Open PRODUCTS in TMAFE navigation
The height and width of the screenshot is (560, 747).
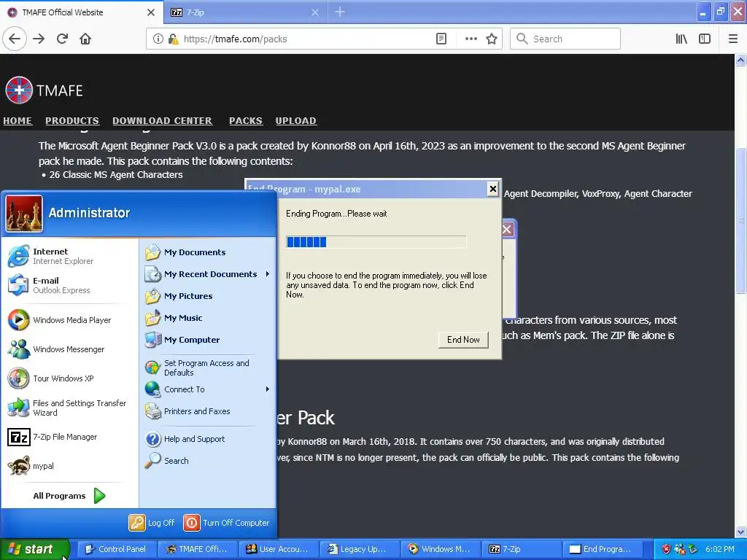click(x=72, y=121)
